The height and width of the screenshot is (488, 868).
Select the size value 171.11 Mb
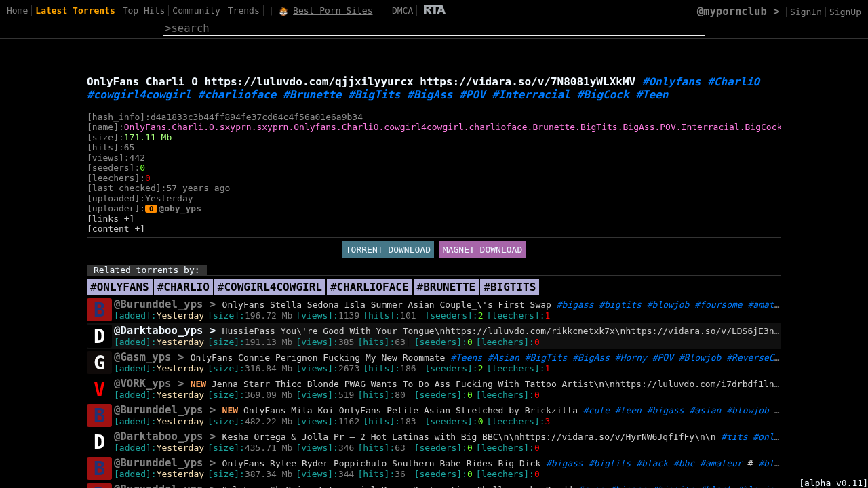click(x=148, y=138)
